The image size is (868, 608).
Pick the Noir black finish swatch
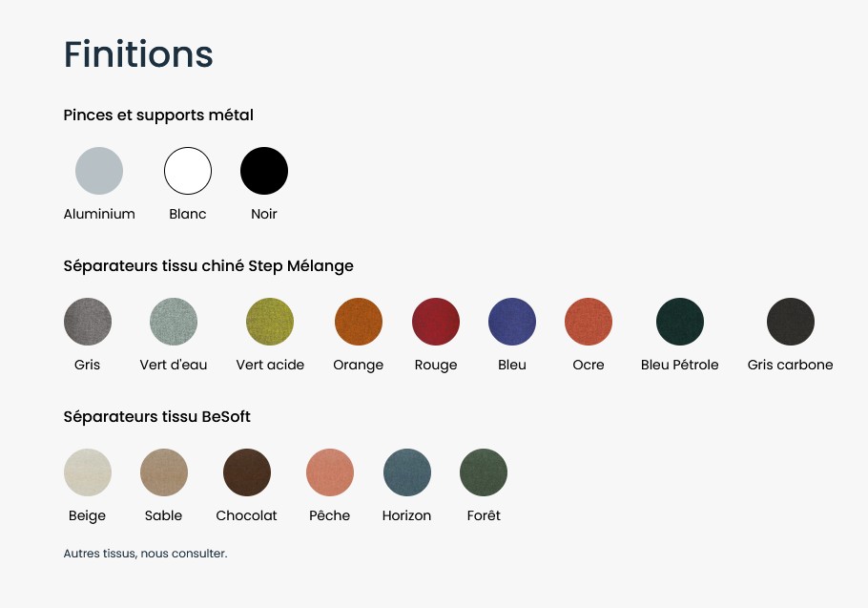[264, 171]
